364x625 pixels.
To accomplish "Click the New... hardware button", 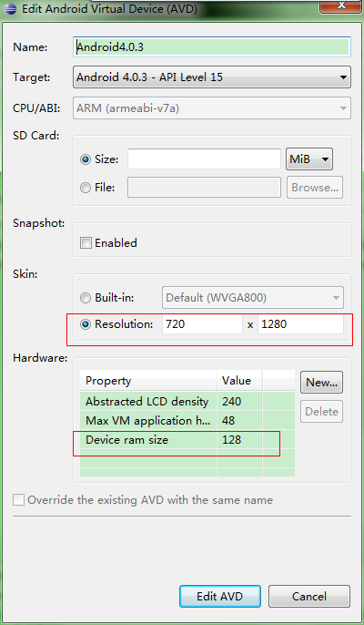I will click(x=321, y=383).
